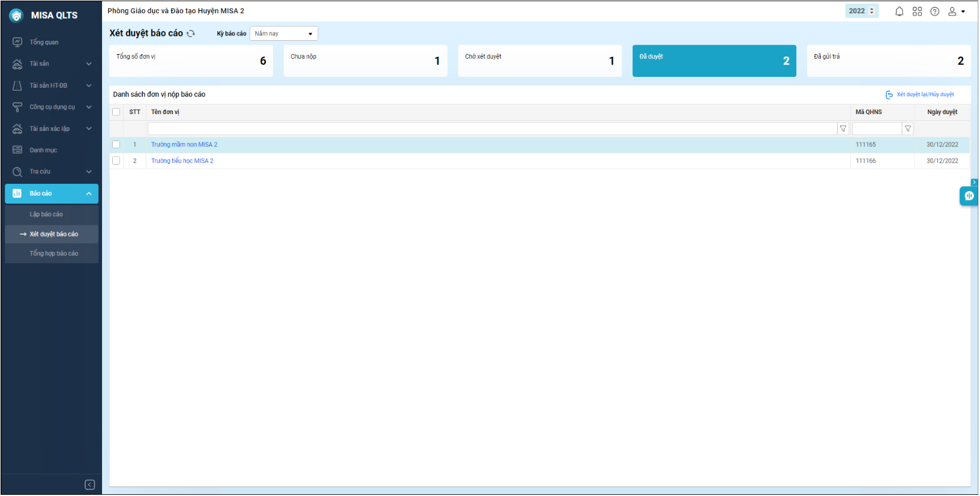Click the MISA QLTS logo icon
Image resolution: width=980 pixels, height=496 pixels.
(16, 16)
